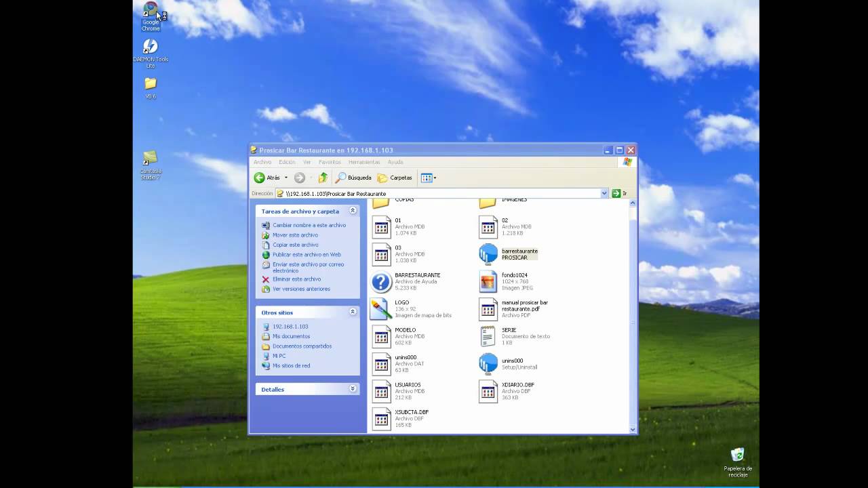Go to Mis sitios de red
This screenshot has width=868, height=488.
coord(291,366)
